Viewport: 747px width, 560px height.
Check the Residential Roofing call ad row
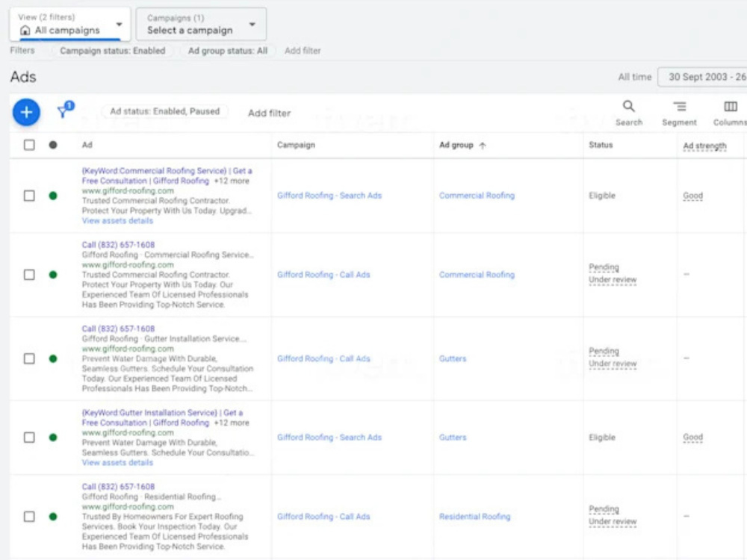pos(29,517)
